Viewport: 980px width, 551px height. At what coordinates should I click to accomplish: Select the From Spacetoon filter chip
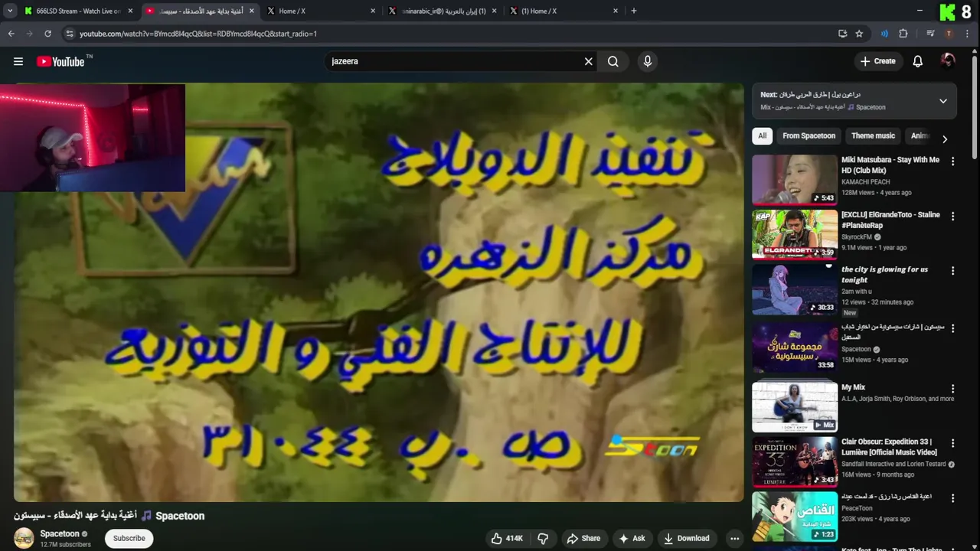pos(808,135)
